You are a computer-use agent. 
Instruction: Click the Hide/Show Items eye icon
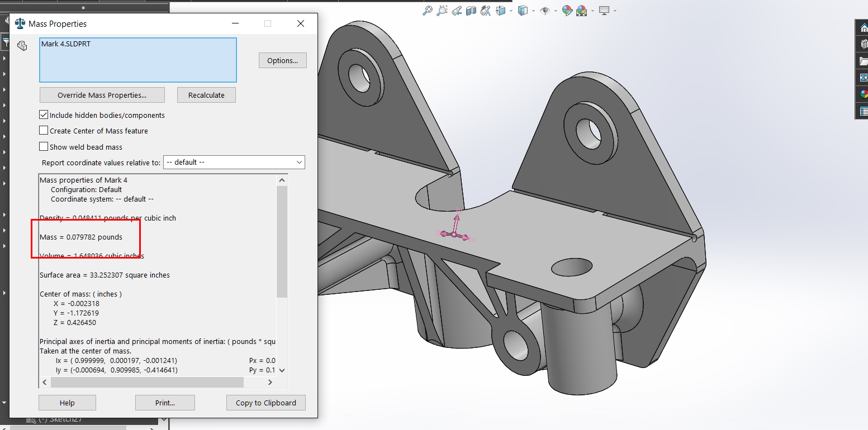pos(545,10)
